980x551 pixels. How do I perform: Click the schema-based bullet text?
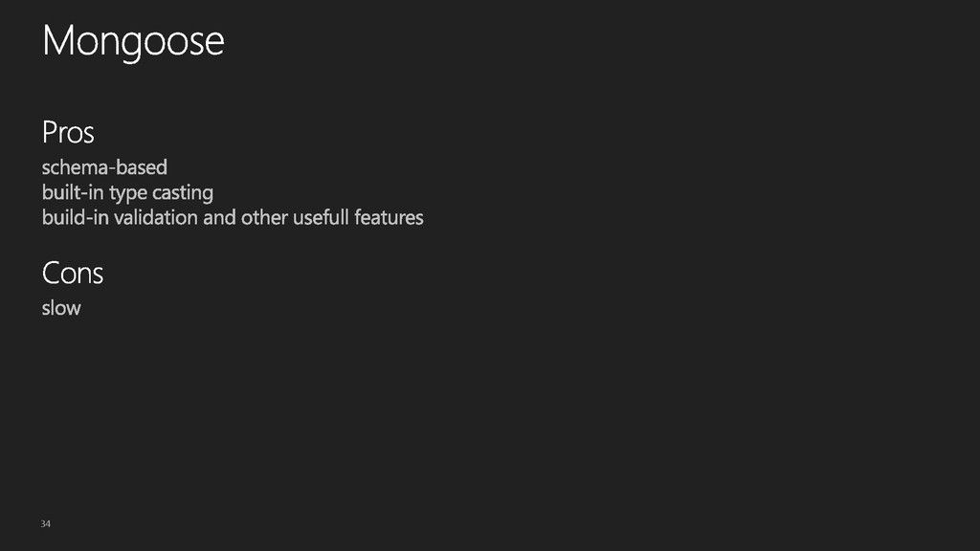104,167
